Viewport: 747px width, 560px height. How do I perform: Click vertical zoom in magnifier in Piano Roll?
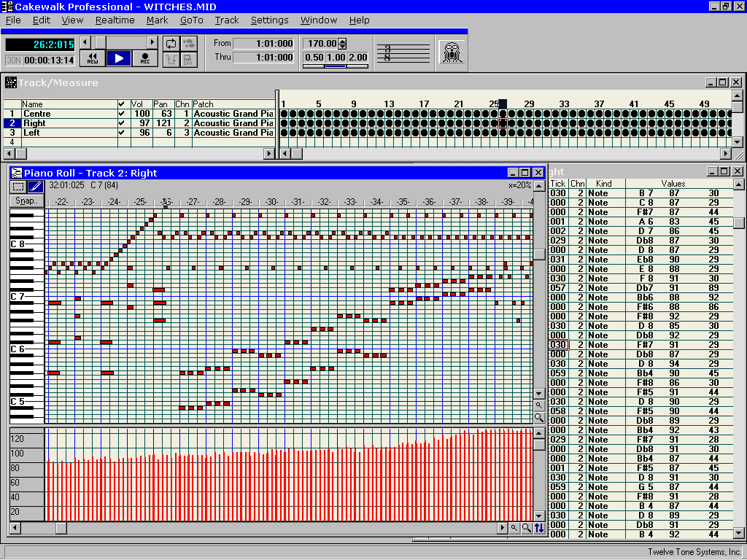[539, 418]
